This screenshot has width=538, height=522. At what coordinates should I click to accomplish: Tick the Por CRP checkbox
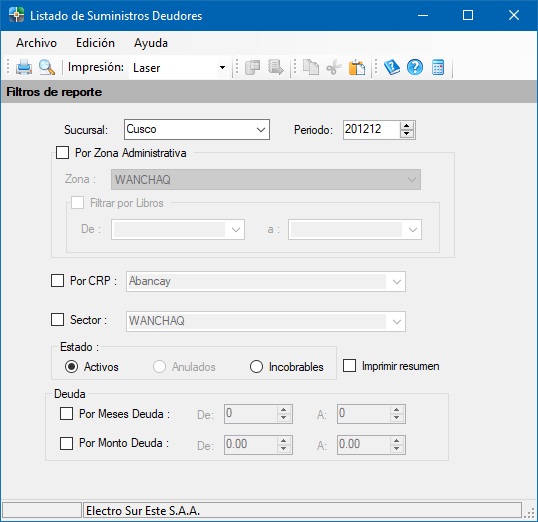click(x=57, y=280)
